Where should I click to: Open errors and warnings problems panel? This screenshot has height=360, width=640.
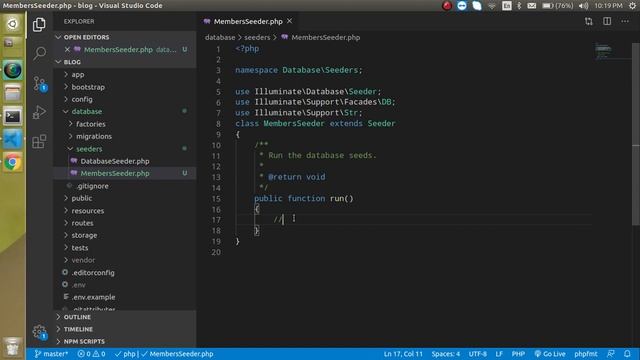click(91, 354)
